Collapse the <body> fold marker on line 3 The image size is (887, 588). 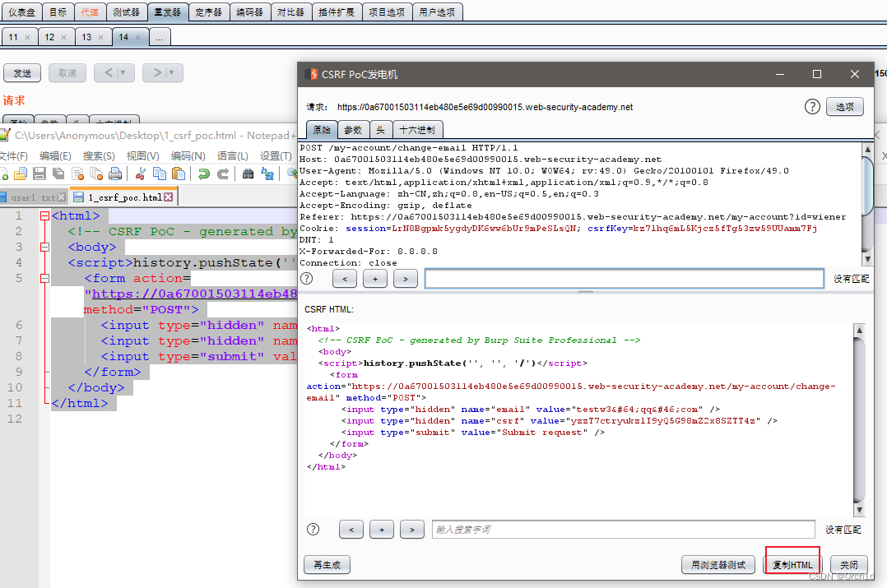(44, 247)
